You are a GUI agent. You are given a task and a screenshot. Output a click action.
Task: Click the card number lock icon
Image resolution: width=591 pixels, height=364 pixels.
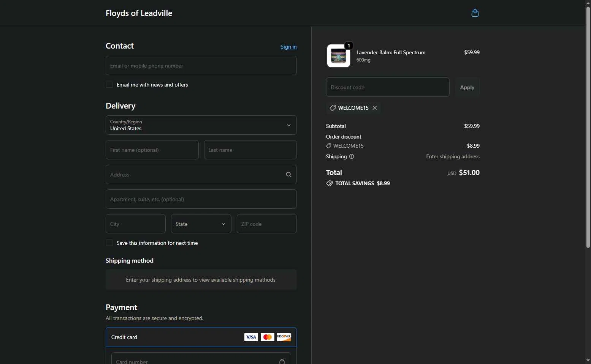point(282,361)
